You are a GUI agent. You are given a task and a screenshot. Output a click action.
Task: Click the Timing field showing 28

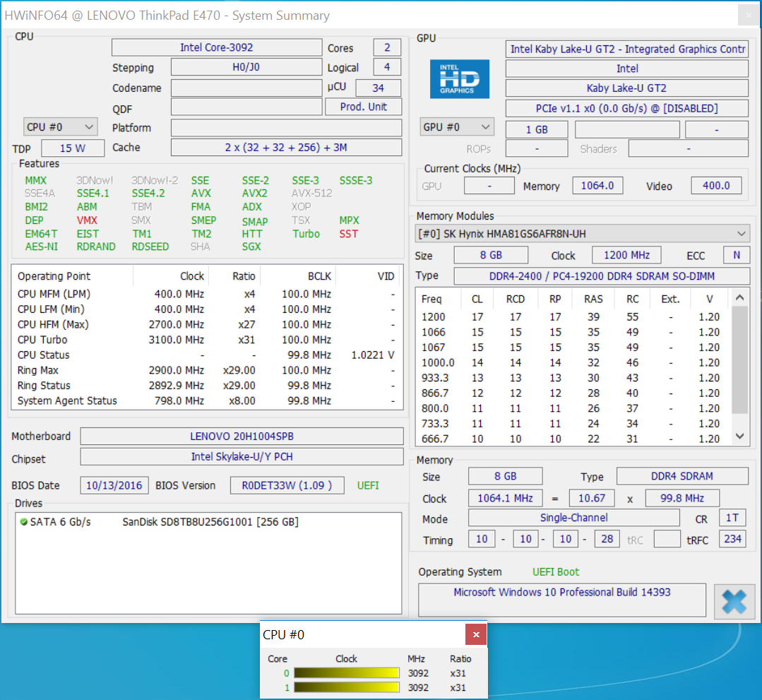click(607, 539)
